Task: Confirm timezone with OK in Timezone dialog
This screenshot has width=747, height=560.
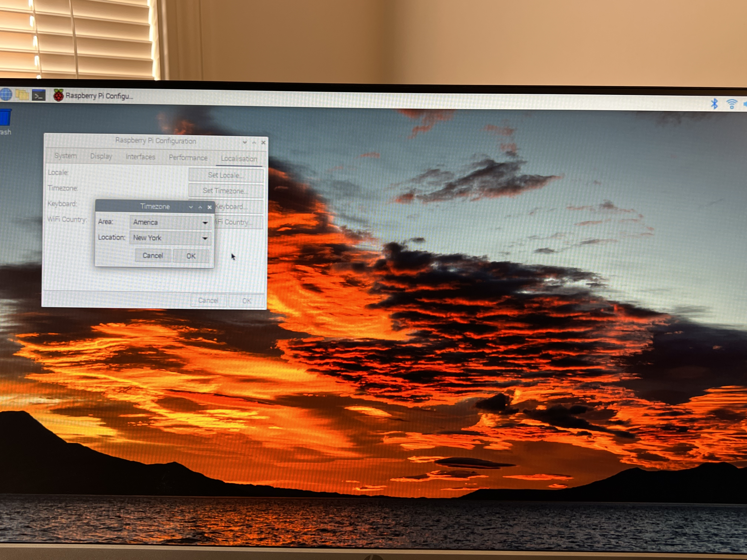Action: [191, 256]
